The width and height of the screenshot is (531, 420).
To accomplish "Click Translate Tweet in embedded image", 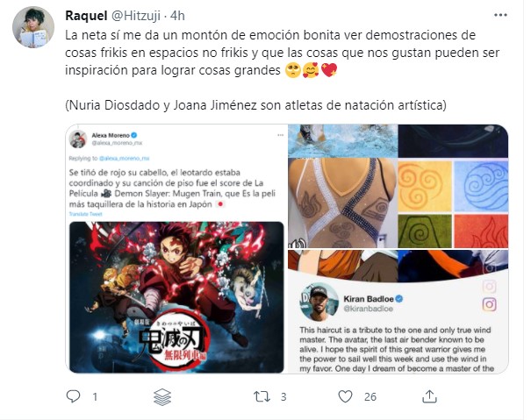I will (x=85, y=214).
